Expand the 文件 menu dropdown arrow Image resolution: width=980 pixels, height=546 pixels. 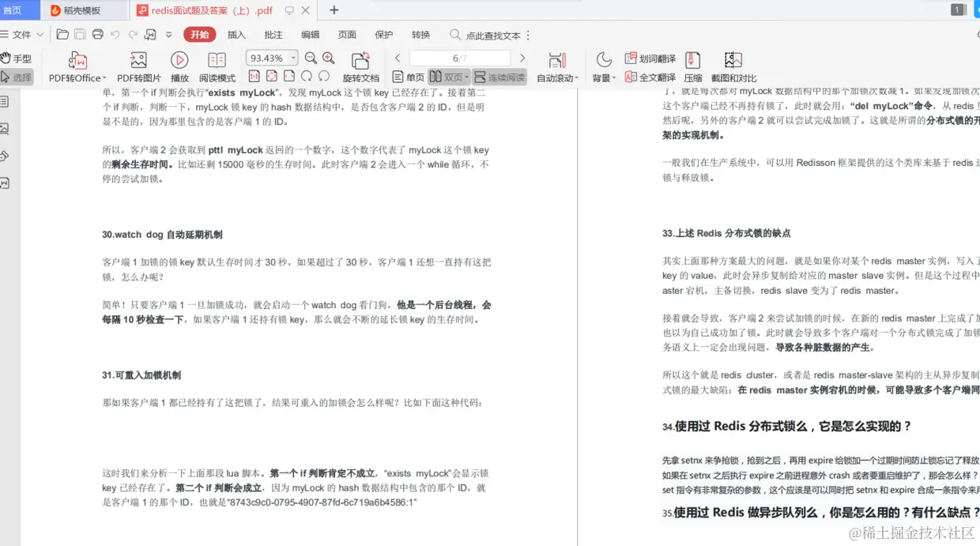(40, 35)
